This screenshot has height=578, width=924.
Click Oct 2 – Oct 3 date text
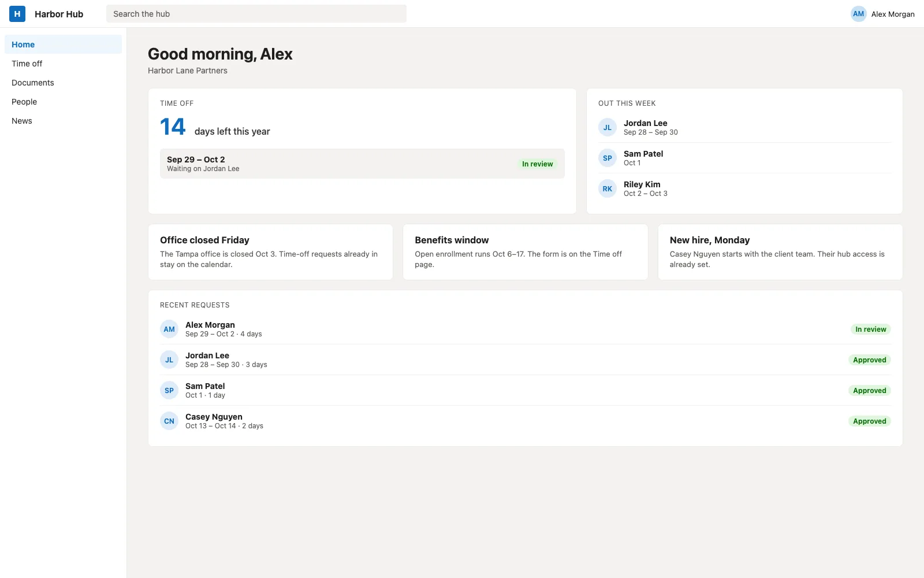click(646, 194)
